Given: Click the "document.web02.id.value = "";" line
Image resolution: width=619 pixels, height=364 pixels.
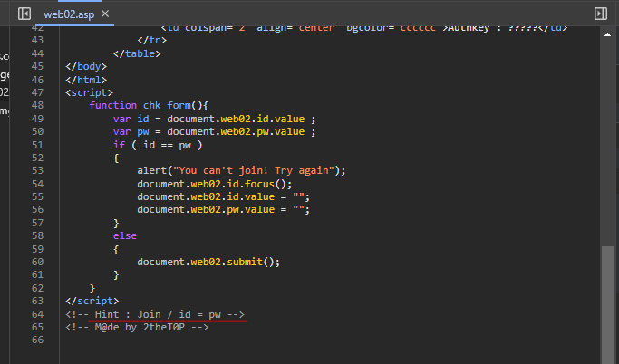Looking at the screenshot, I should (224, 196).
